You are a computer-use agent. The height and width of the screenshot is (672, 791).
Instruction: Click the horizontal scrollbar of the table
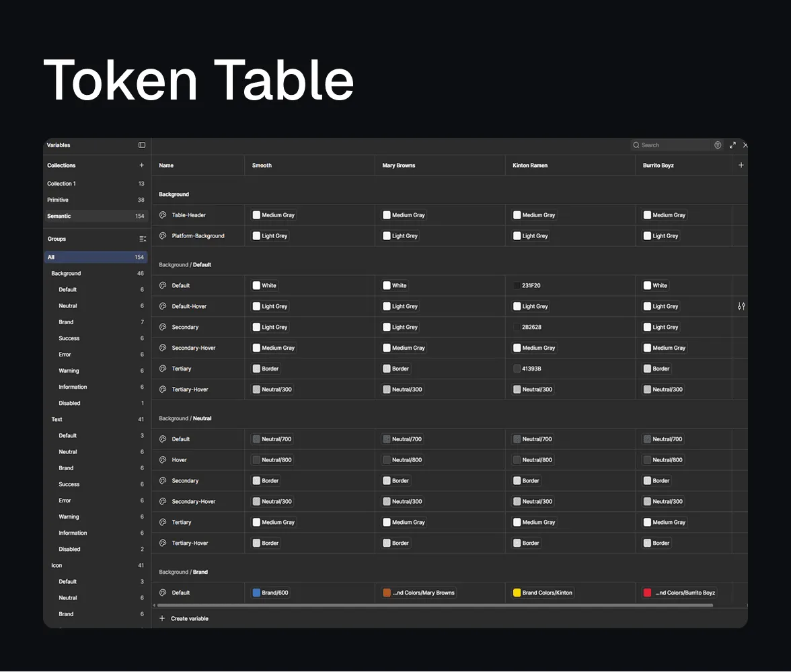pos(435,605)
